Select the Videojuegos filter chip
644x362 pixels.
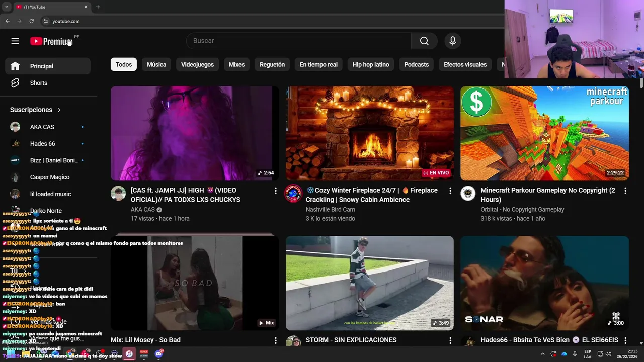coord(197,64)
